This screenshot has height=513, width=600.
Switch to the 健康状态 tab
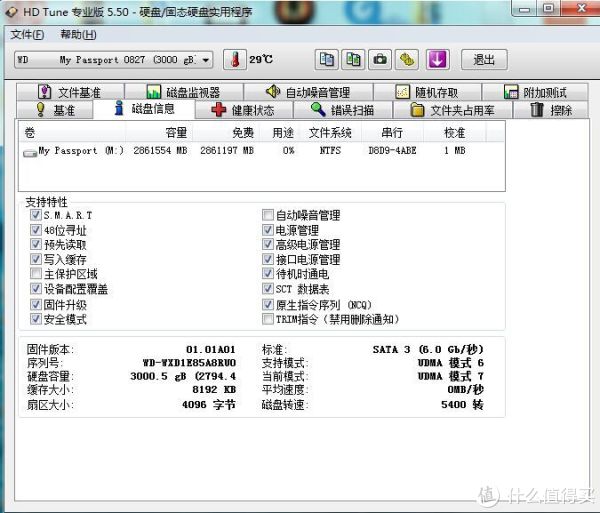tap(244, 110)
